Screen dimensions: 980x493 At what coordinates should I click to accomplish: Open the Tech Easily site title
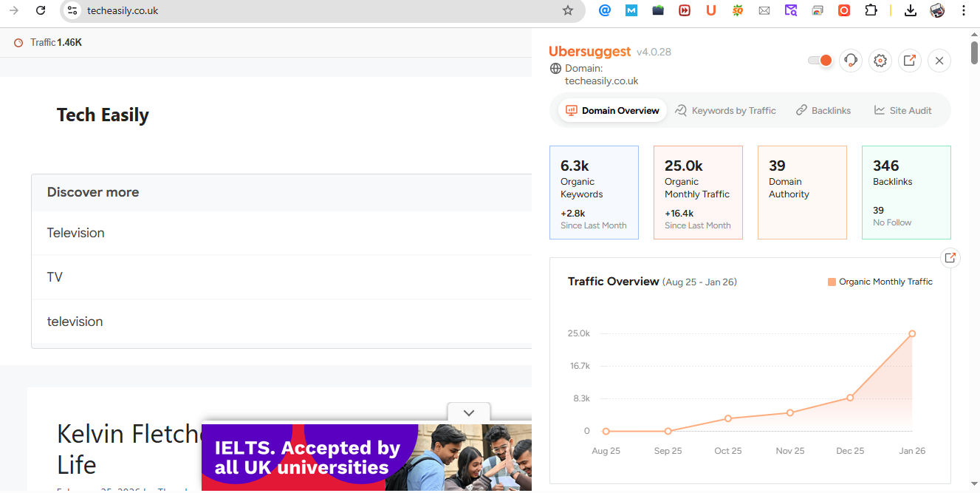[x=103, y=115]
